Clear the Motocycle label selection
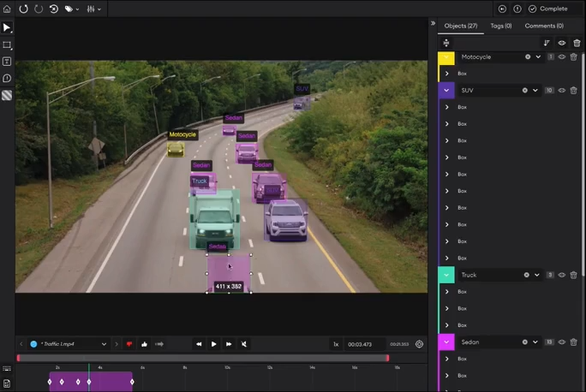 pos(528,57)
